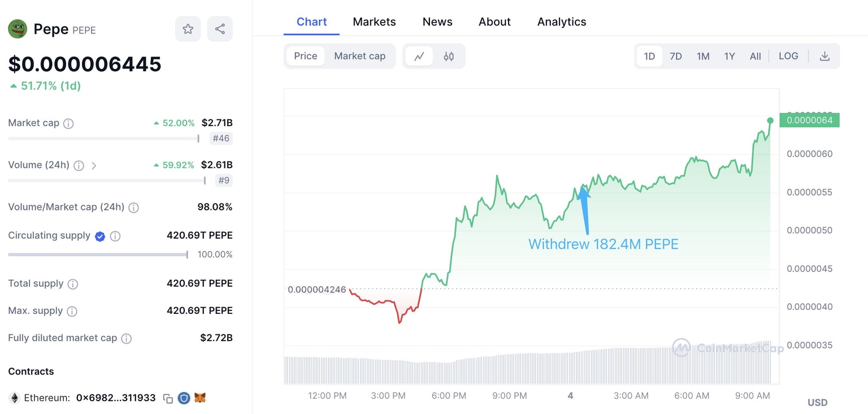Select the 7D time range

(x=676, y=56)
